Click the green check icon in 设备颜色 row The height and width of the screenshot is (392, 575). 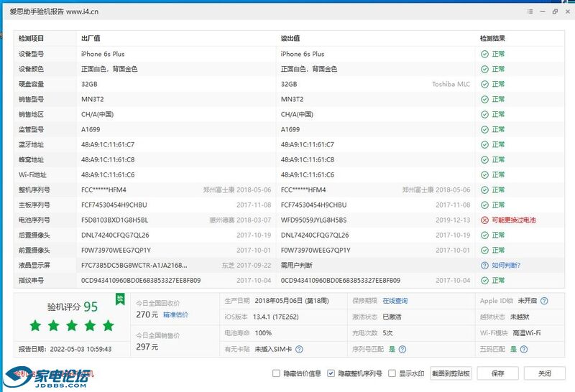484,69
